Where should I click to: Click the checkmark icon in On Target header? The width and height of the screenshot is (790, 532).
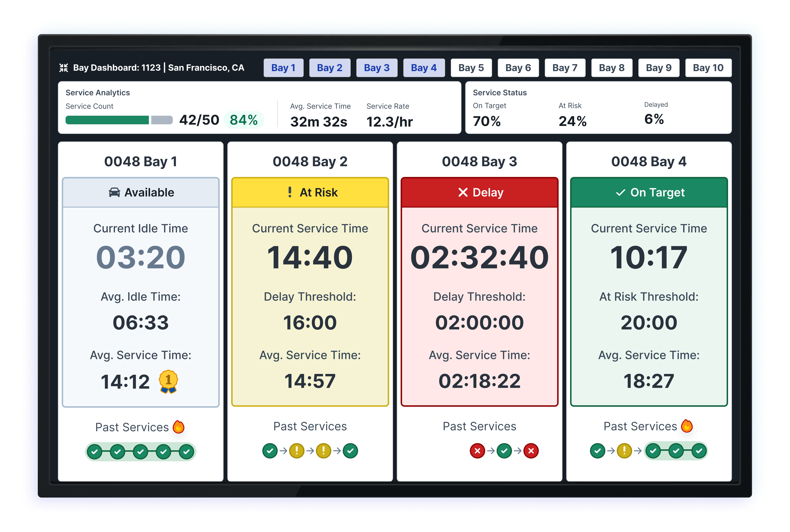[620, 193]
